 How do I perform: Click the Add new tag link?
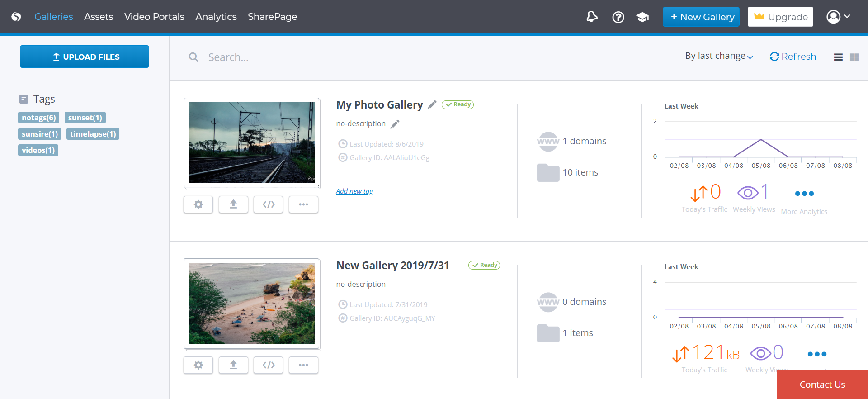354,191
